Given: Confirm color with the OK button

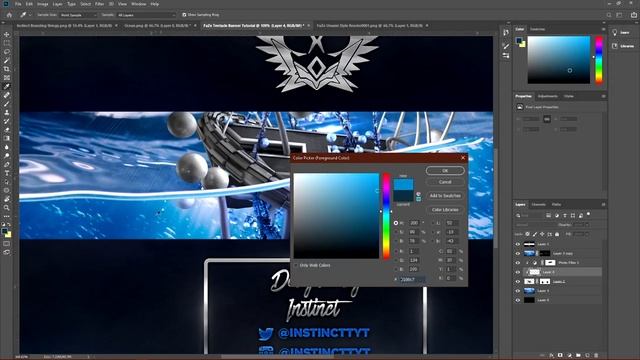Looking at the screenshot, I should (445, 171).
